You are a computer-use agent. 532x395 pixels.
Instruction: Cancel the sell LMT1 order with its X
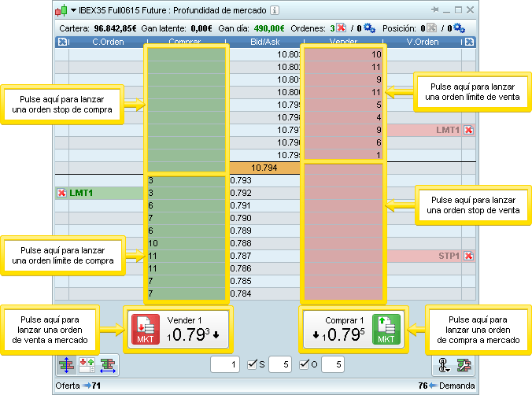click(x=469, y=130)
